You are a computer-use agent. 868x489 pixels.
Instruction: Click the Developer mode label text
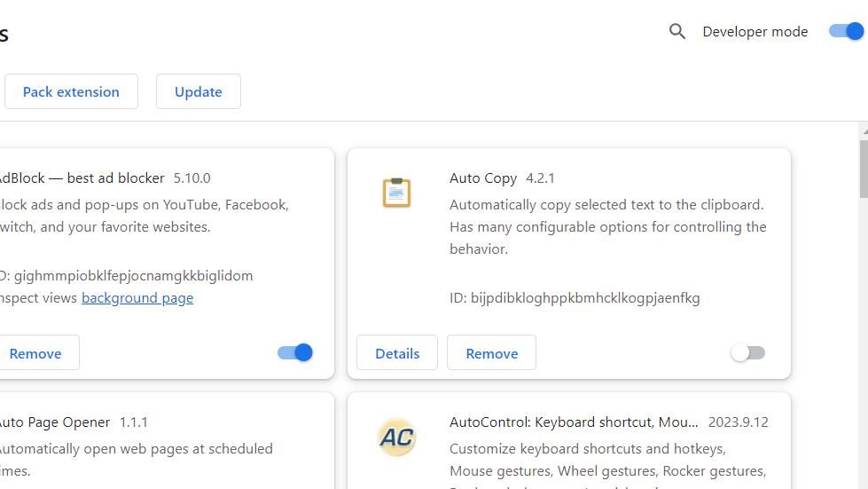(755, 32)
